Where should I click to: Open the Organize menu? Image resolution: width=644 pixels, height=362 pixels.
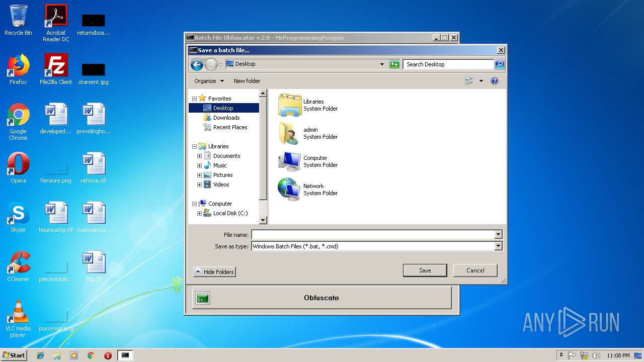[209, 81]
